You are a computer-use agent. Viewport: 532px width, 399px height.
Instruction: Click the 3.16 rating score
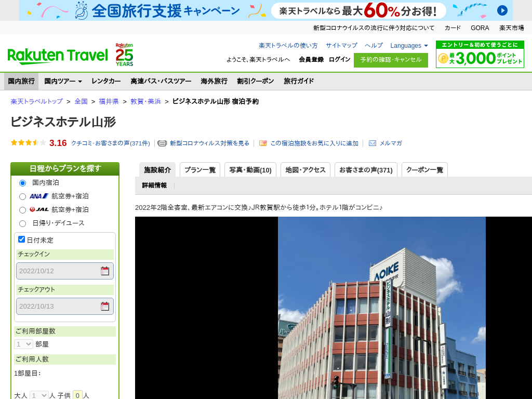(58, 143)
